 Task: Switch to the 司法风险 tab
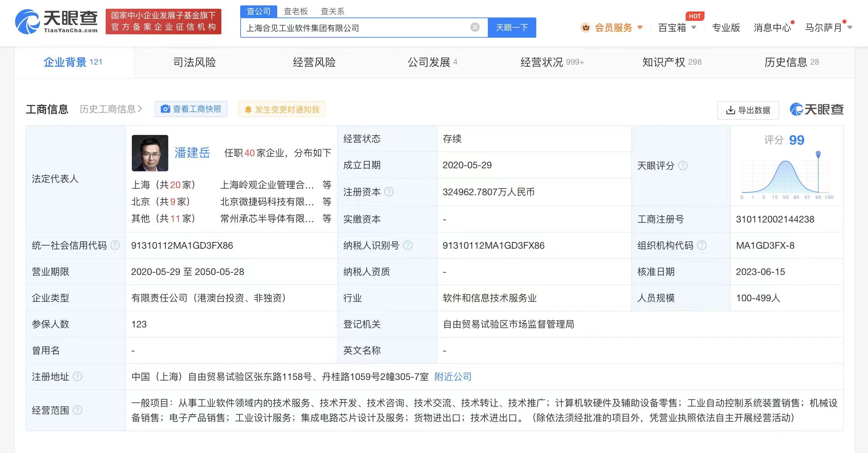(x=194, y=62)
